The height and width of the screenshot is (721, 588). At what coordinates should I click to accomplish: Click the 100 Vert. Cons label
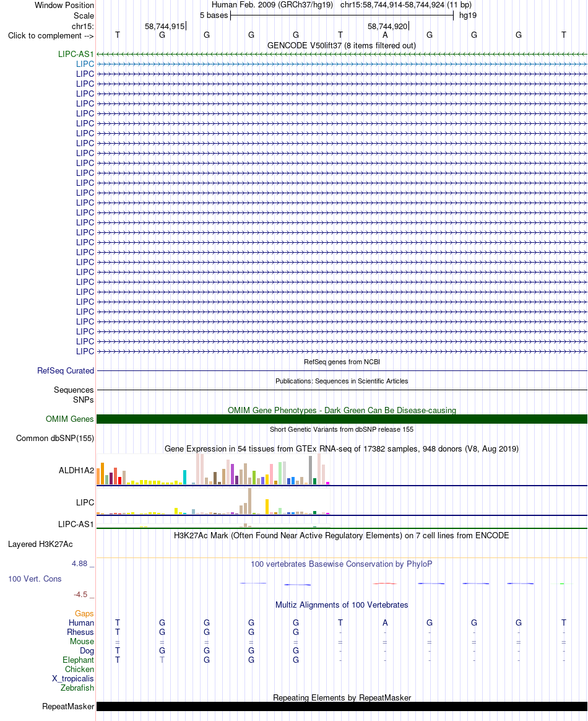(x=35, y=579)
